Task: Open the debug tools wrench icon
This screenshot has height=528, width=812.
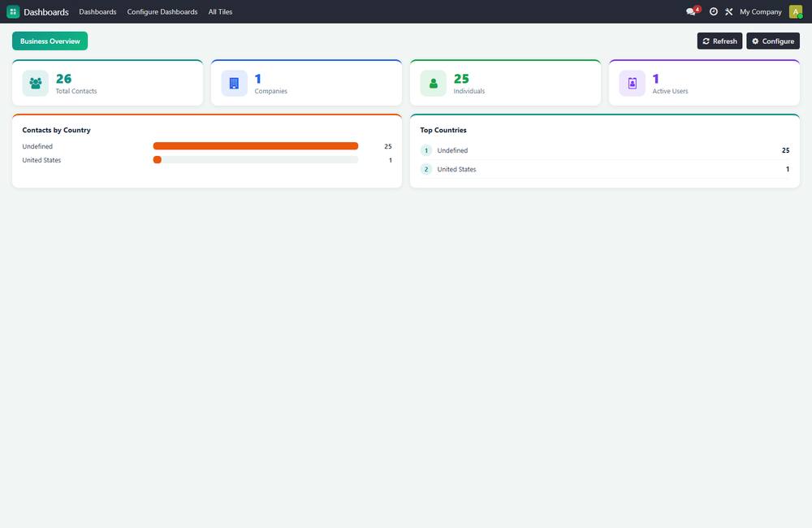Action: [x=728, y=11]
